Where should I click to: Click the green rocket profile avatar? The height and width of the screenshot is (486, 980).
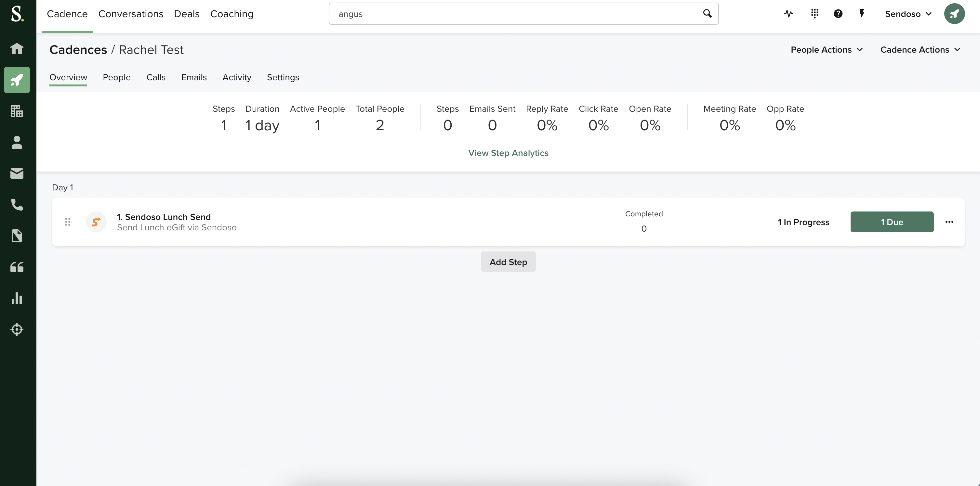coord(954,14)
